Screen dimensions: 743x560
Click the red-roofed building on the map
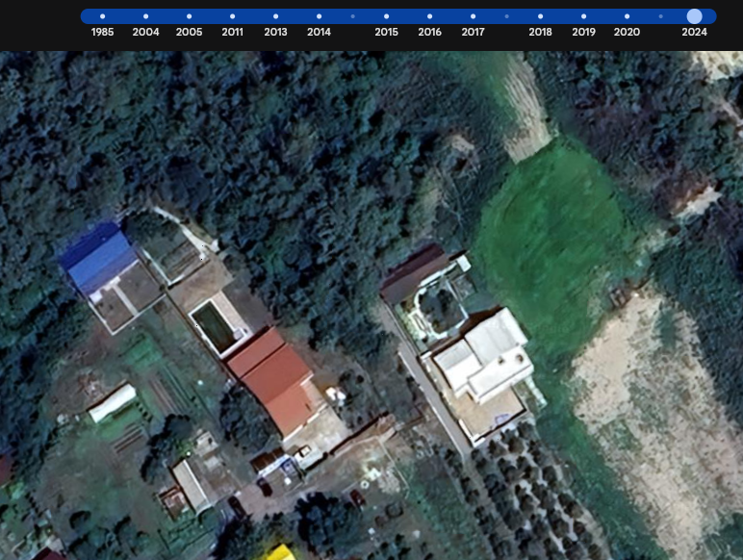pos(274,377)
